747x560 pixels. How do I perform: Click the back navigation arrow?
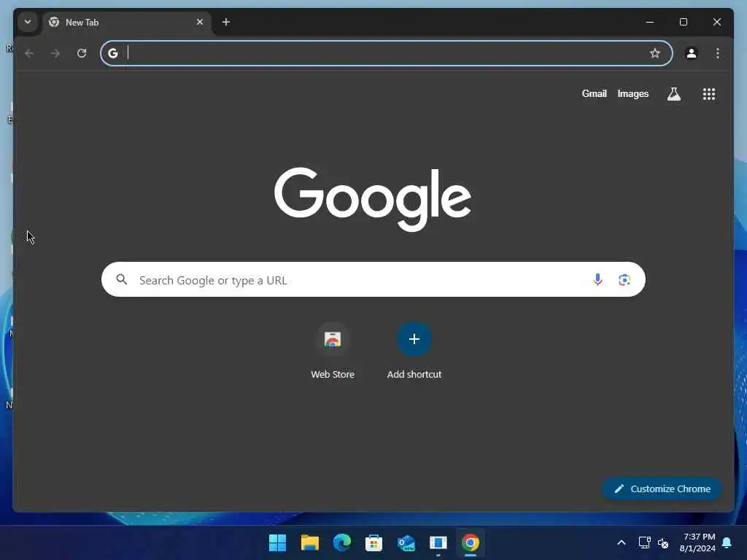coord(29,53)
